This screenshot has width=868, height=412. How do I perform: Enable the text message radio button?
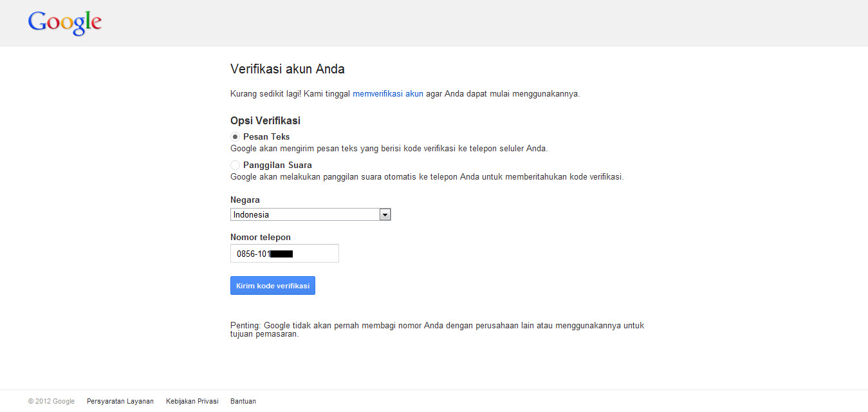pos(235,136)
